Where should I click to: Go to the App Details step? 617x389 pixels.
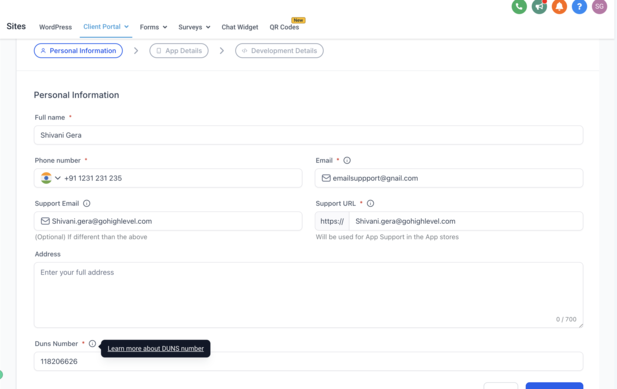(179, 51)
